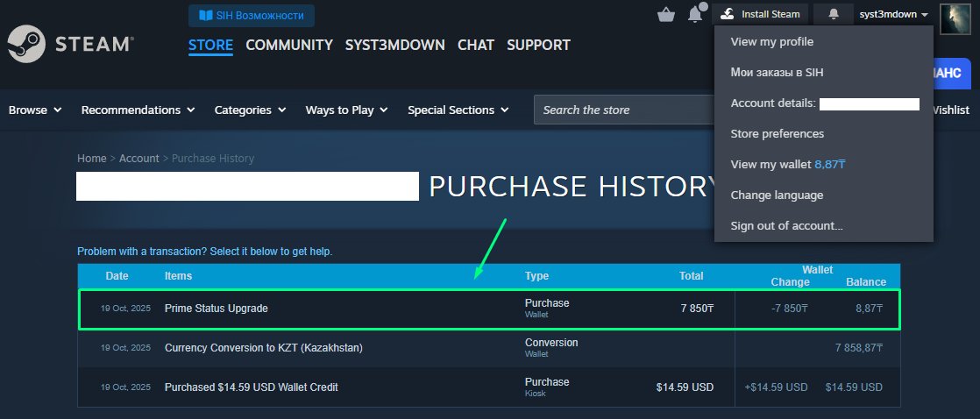The image size is (980, 419).
Task: Select View my profile menu item
Action: (x=771, y=41)
